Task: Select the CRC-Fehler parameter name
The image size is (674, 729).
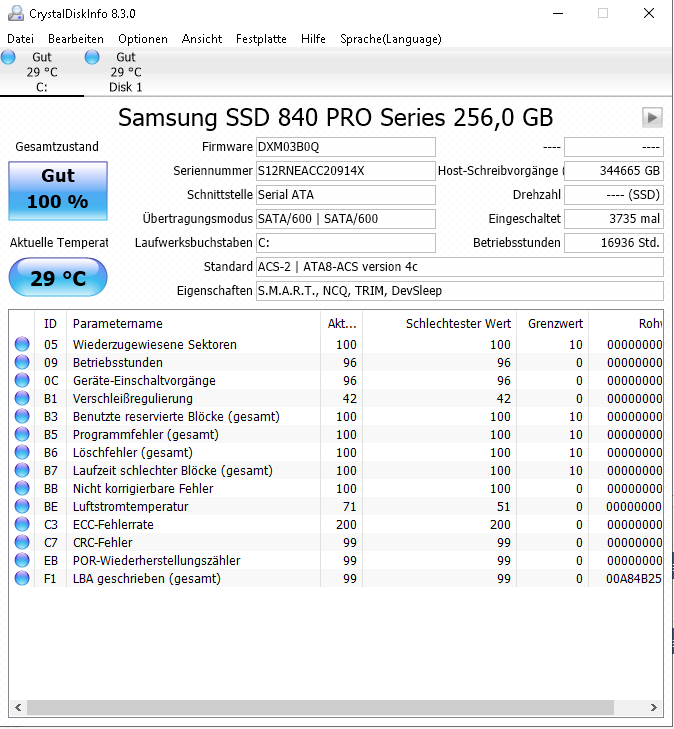Action: pyautogui.click(x=102, y=543)
